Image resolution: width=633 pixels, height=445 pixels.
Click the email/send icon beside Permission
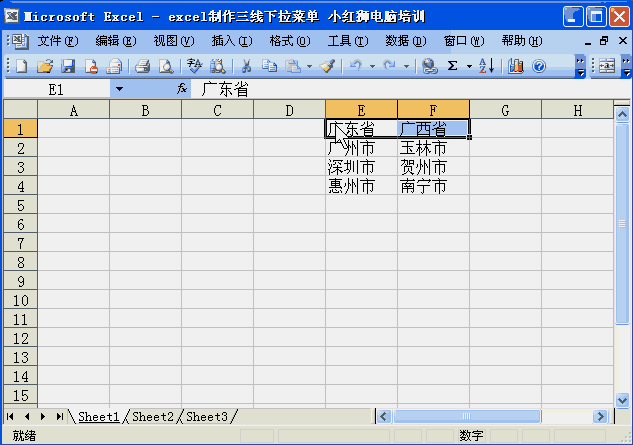tap(114, 65)
